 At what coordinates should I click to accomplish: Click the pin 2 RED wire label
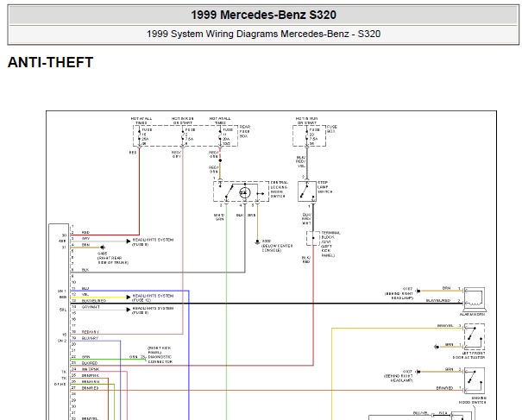point(85,232)
